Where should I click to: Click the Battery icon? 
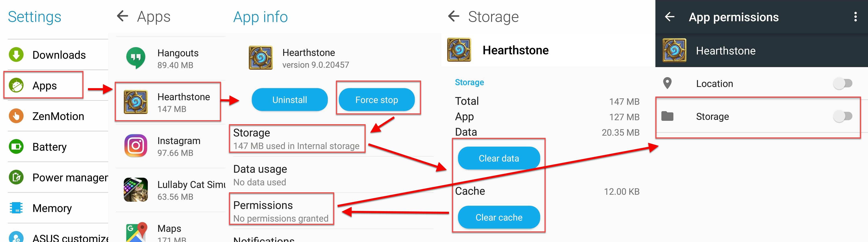(x=16, y=147)
